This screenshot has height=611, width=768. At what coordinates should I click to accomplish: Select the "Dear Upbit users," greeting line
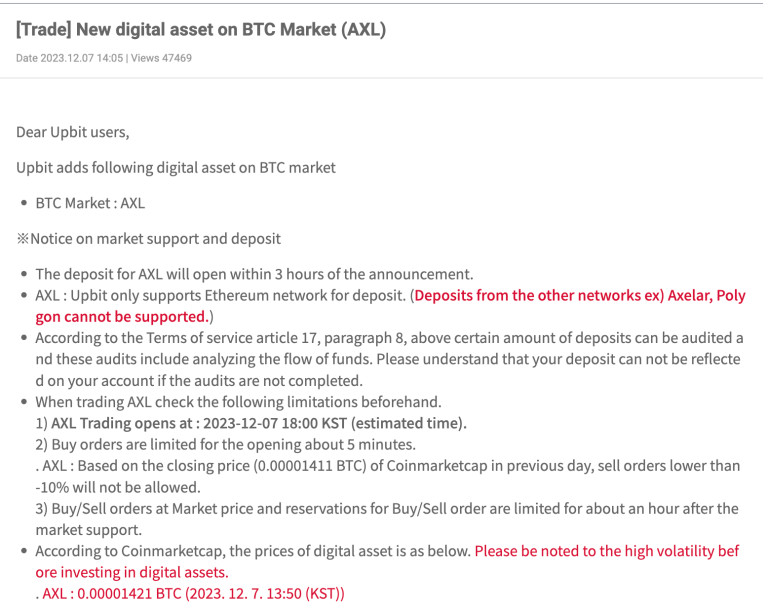72,131
